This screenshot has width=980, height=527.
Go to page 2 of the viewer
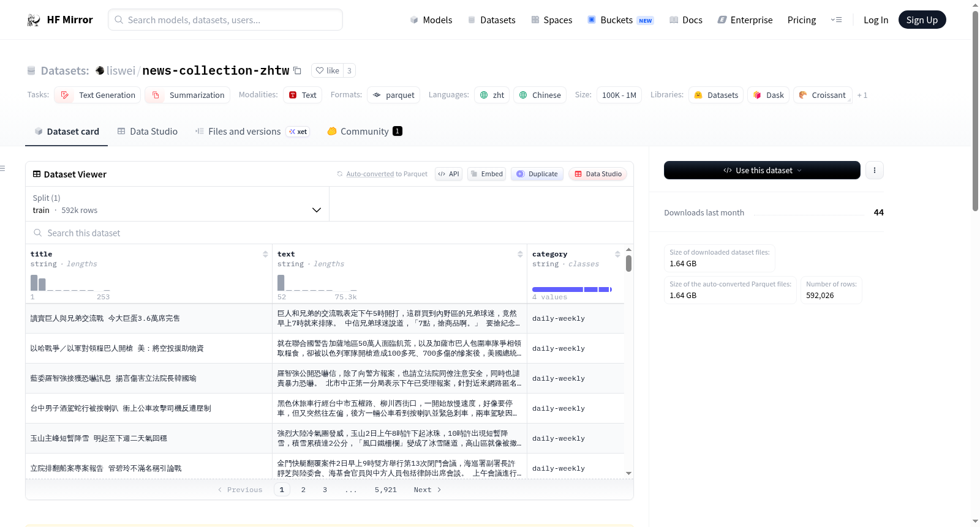pos(303,490)
